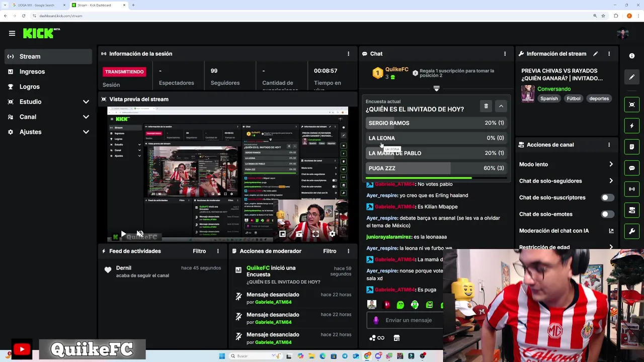644x362 pixels.
Task: Toggle activity feed lightning widget in right toolbar
Action: click(x=632, y=126)
